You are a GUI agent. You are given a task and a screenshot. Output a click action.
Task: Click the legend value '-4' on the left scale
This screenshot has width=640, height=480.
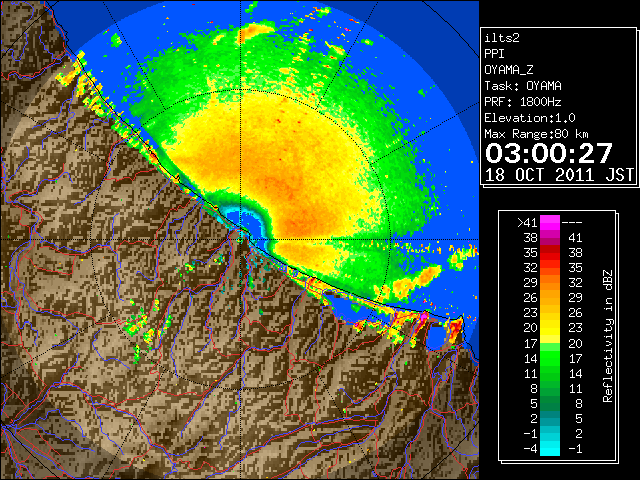pos(530,449)
